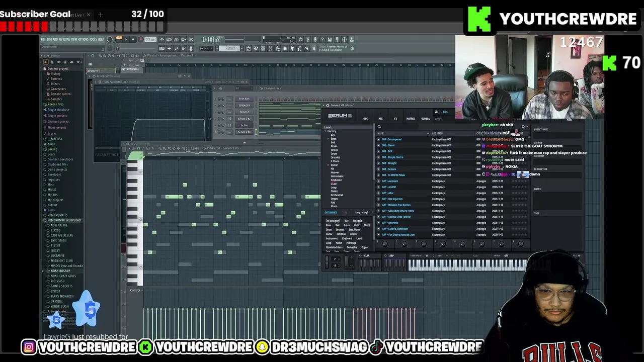The image size is (644, 362).
Task: Click the Choir category tag
Action: tap(357, 225)
